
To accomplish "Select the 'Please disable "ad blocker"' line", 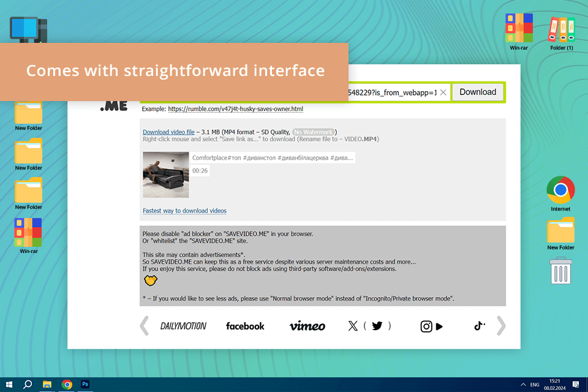I will 228,234.
